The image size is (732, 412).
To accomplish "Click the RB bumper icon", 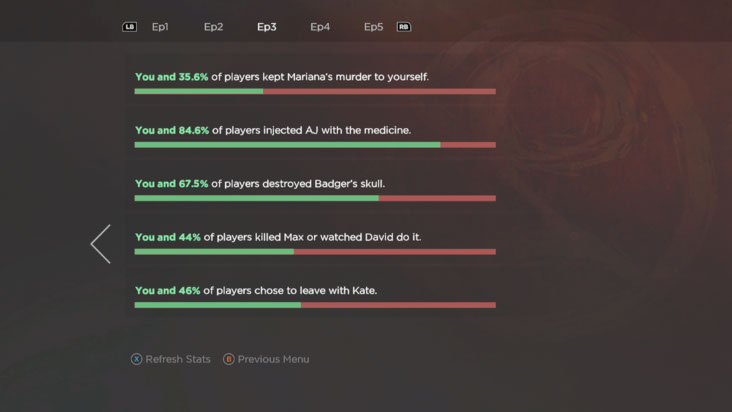I will [403, 27].
